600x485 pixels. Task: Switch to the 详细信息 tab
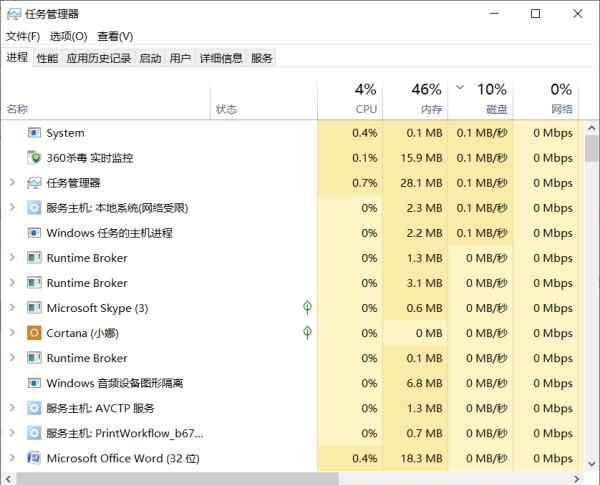coord(220,58)
